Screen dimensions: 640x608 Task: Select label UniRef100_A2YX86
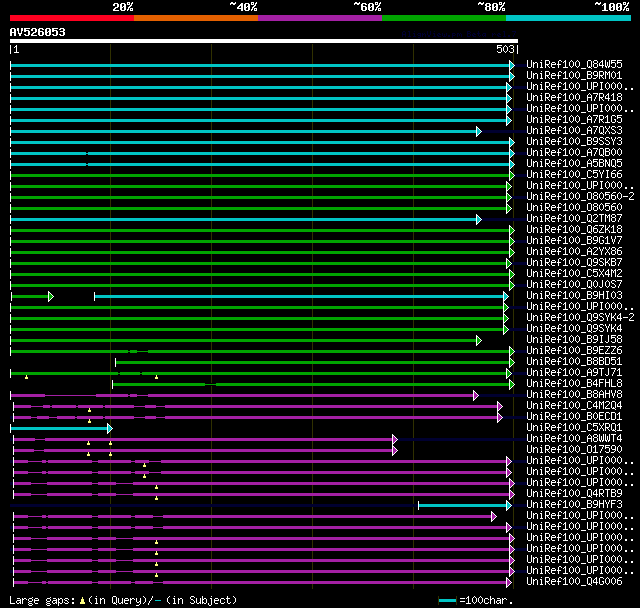pos(574,251)
